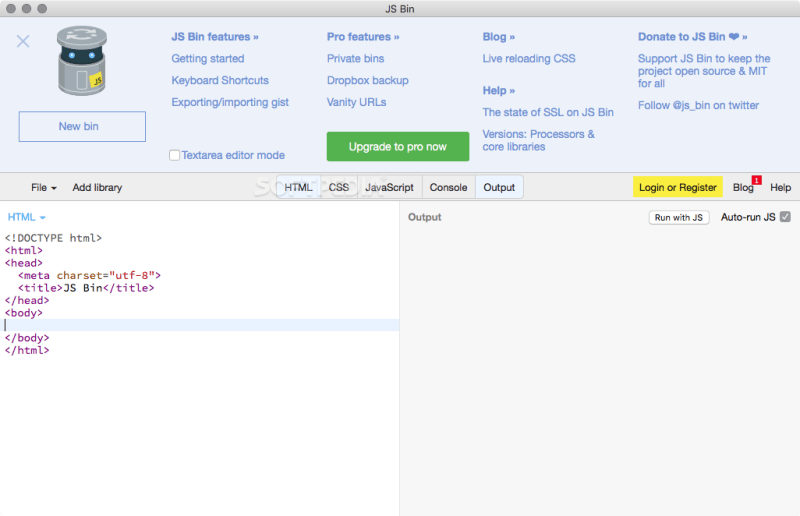The image size is (800, 516).
Task: Switch to the HTML panel tab
Action: [298, 187]
